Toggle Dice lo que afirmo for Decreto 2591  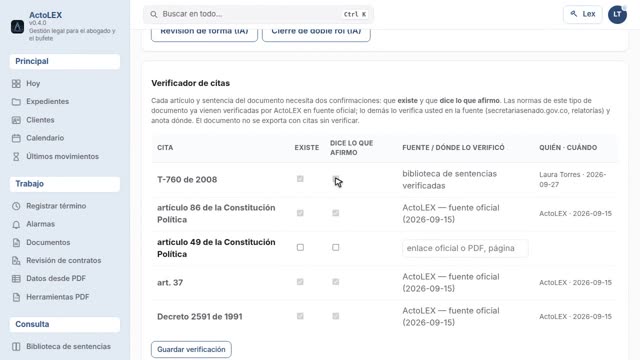click(x=336, y=316)
